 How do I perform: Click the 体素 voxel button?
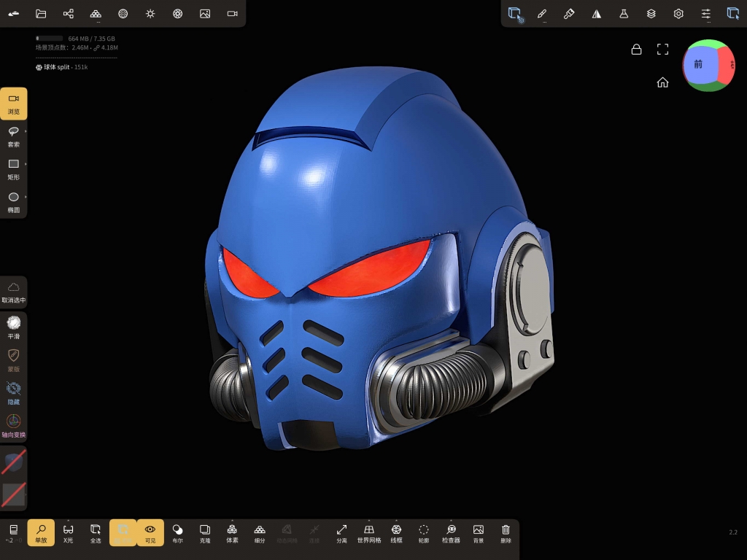[x=232, y=533]
